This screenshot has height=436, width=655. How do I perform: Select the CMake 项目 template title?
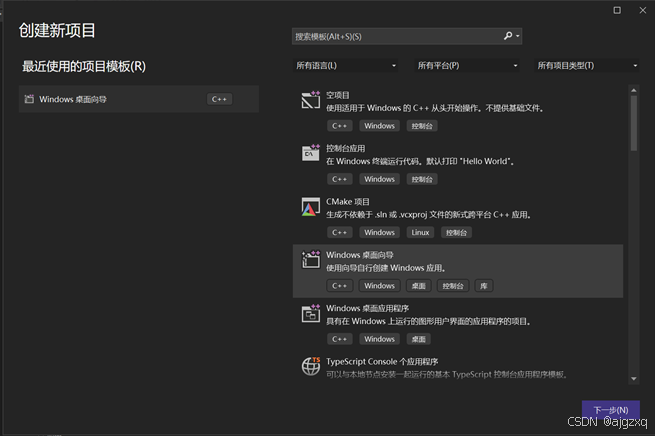click(348, 202)
